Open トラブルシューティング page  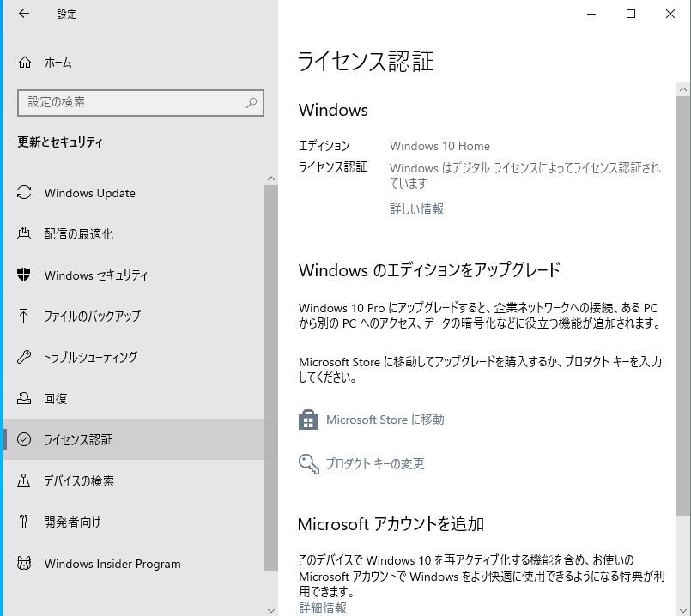pyautogui.click(x=134, y=357)
